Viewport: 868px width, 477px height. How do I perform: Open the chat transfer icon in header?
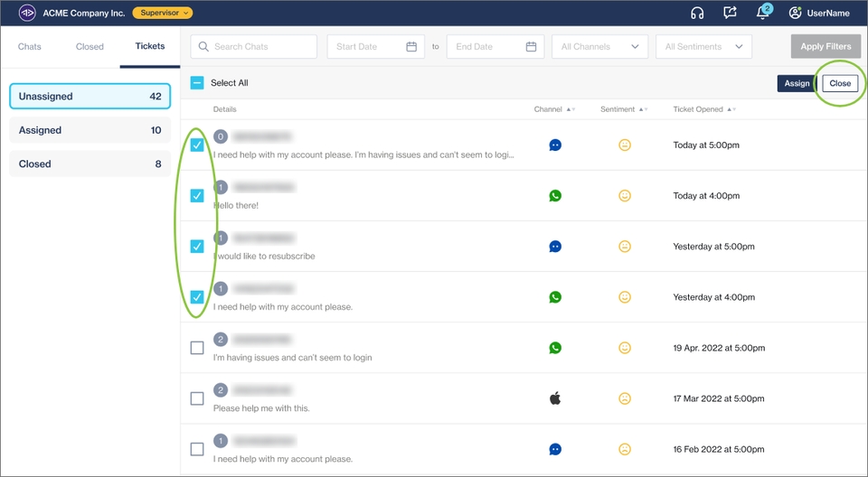coord(730,13)
